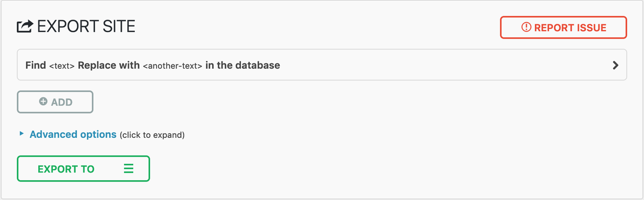Screen dimensions: 644x200
Task: Click the word "Find" in the row
Action: 35,65
